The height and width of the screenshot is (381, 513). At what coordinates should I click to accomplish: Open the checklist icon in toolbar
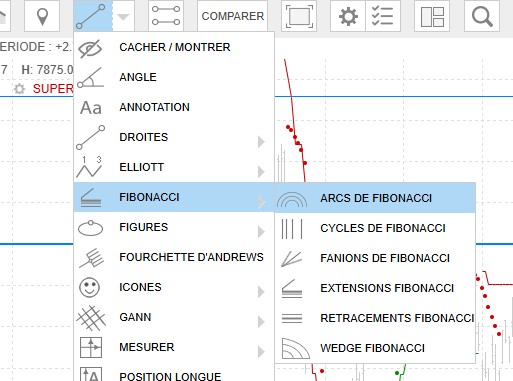[x=383, y=16]
